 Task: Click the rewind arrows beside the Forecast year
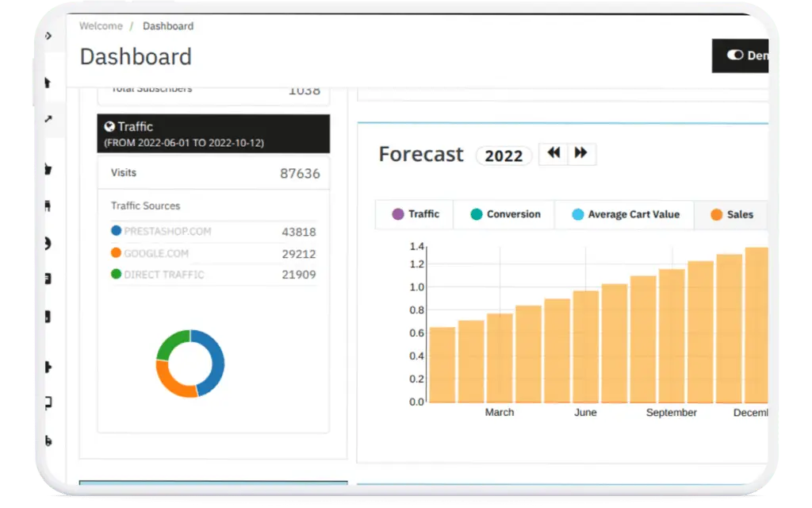pos(553,154)
